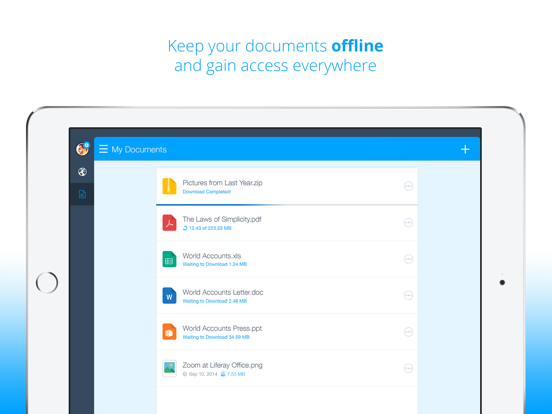Open The Laws of Simplicity.pdf file name
Screen dimensions: 552x414
tap(222, 219)
